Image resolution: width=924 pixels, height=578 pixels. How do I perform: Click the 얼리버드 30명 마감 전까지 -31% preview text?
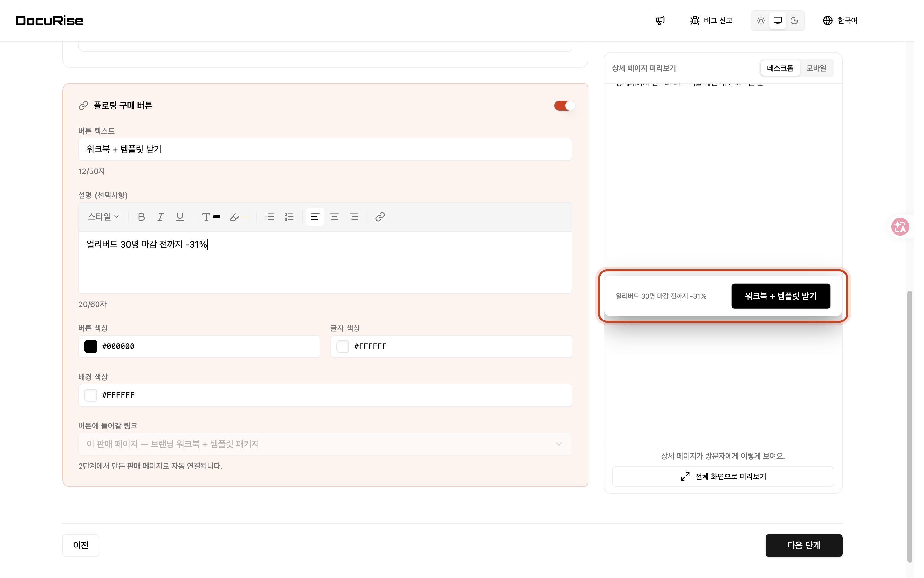point(661,296)
